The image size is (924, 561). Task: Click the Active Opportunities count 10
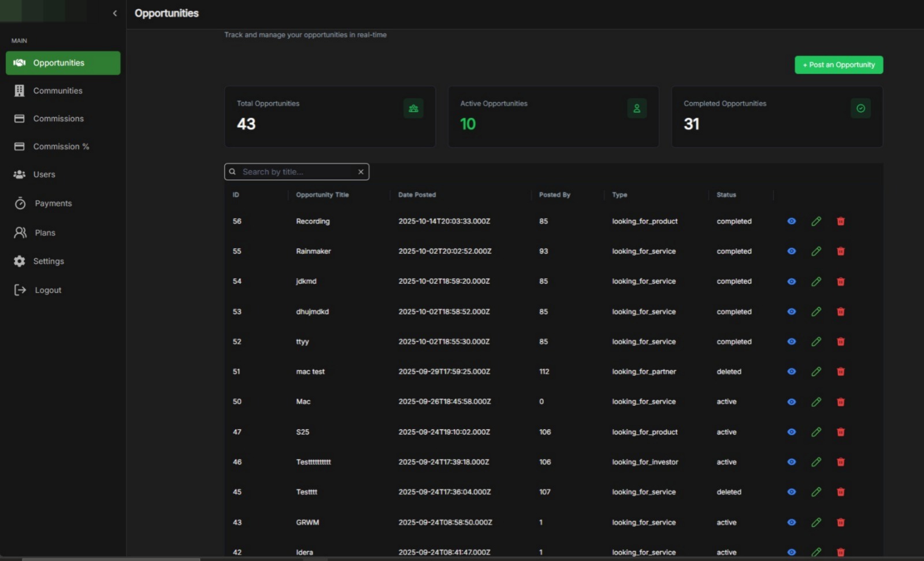[468, 124]
